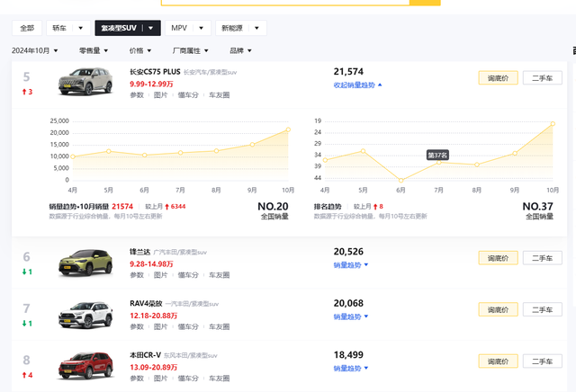Click 询底价 for 长安CS75 PLUS
Viewport: 576px width, 392px height.
(x=498, y=78)
